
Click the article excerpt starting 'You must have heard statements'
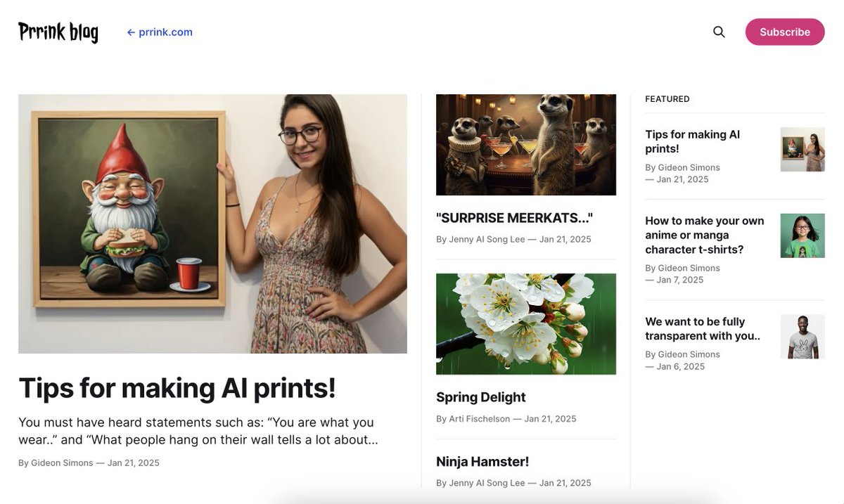(x=198, y=431)
